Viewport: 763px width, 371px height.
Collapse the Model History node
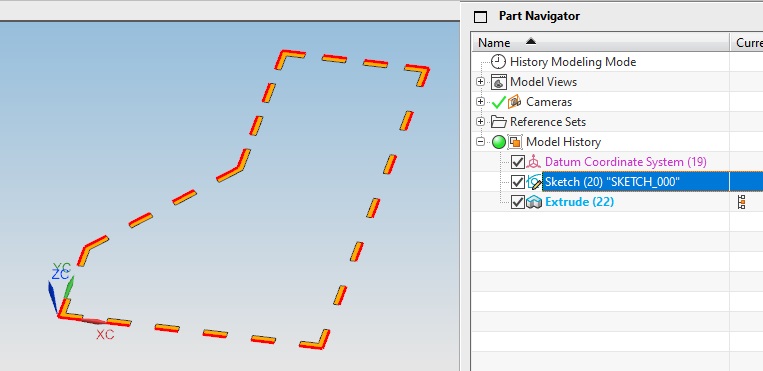tap(481, 142)
